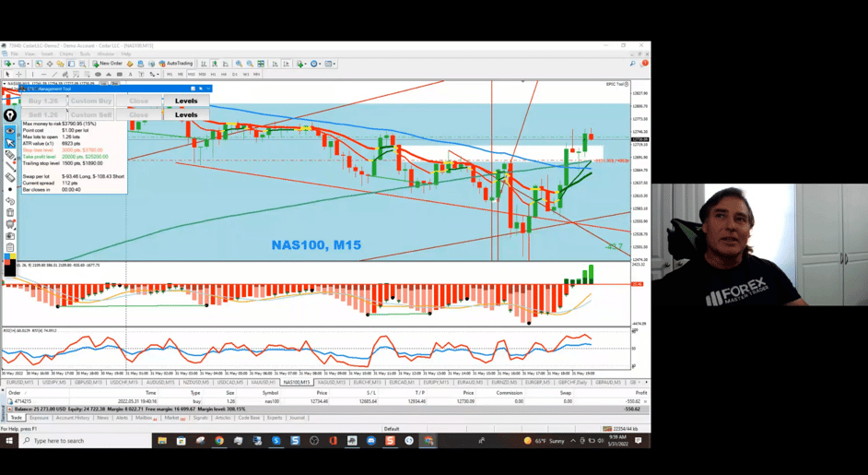
Task: Open the Indicators list dropdown
Action: (302, 64)
